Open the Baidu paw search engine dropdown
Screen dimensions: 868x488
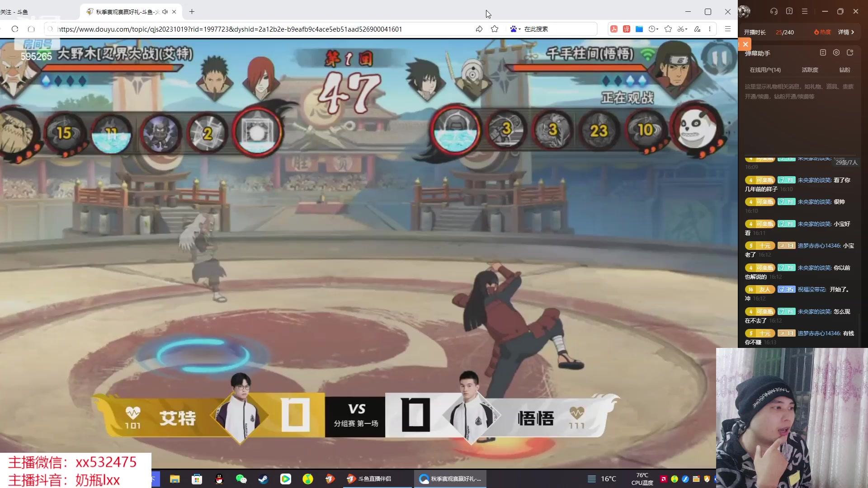point(515,29)
